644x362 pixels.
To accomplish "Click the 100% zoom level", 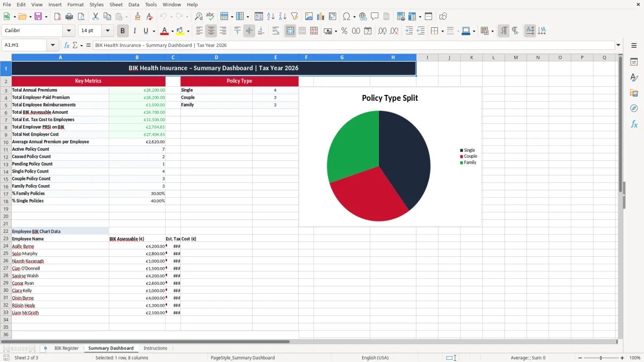I will pyautogui.click(x=635, y=358).
